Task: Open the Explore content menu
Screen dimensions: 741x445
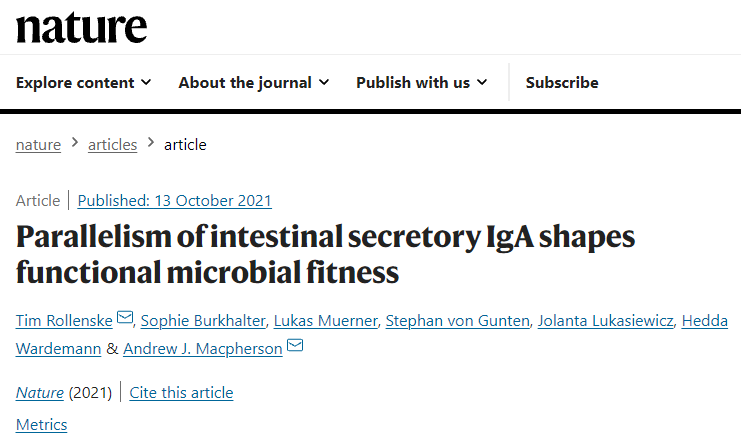Action: [84, 83]
